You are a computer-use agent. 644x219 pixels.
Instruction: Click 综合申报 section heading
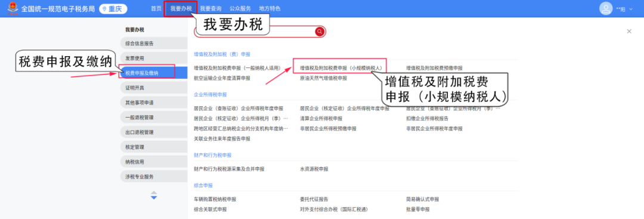pyautogui.click(x=203, y=186)
